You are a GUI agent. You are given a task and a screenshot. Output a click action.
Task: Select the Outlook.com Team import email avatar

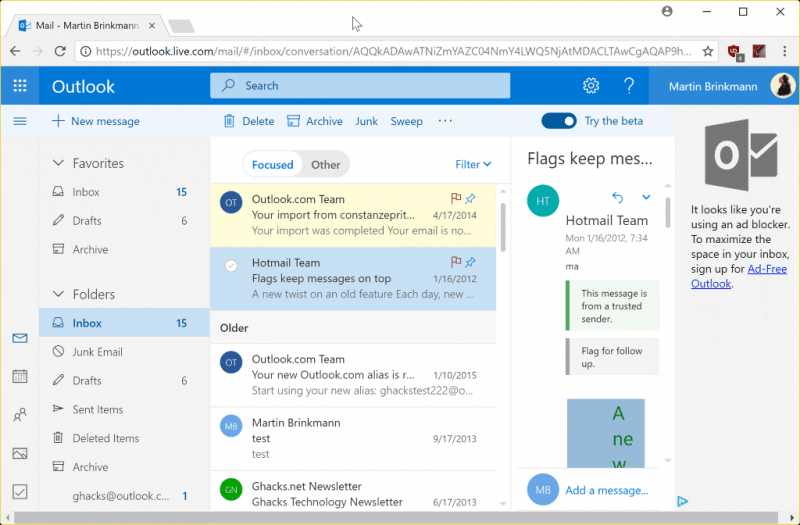pyautogui.click(x=231, y=203)
